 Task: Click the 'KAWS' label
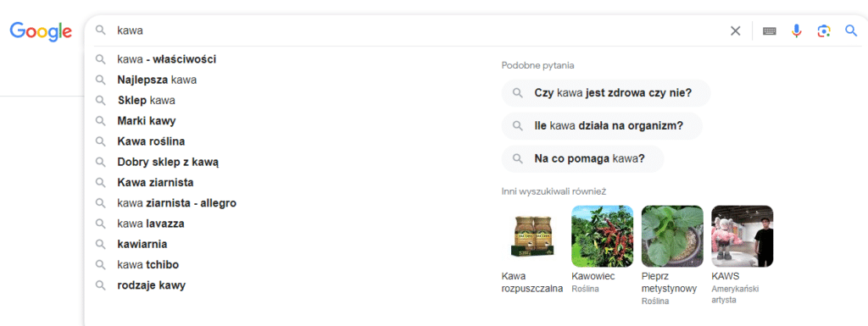[726, 276]
